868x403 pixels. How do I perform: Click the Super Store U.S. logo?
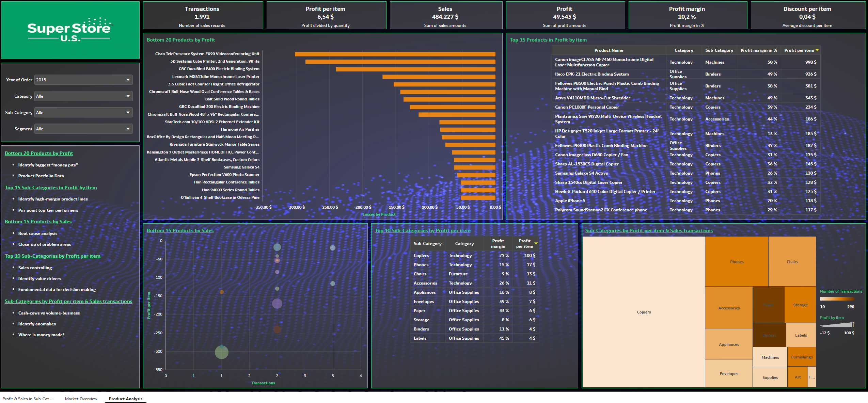point(70,30)
